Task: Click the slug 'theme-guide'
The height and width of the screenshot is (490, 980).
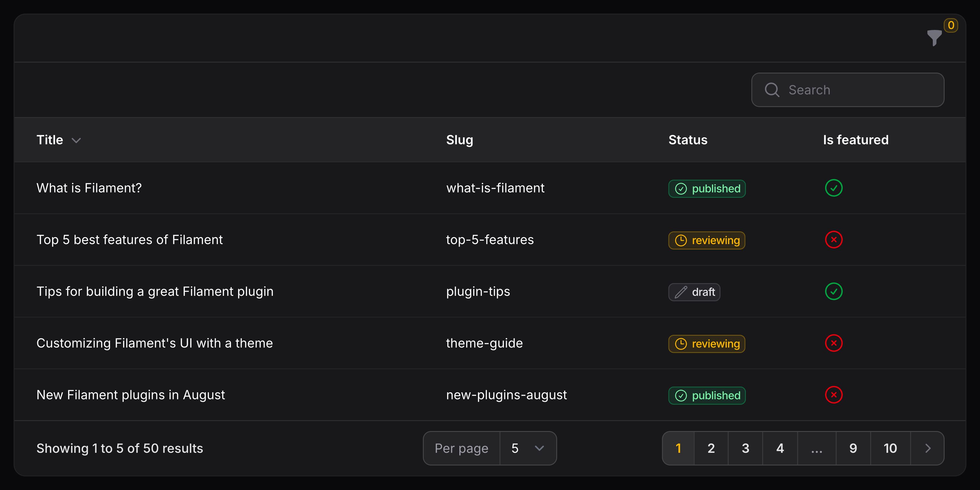Action: tap(484, 343)
